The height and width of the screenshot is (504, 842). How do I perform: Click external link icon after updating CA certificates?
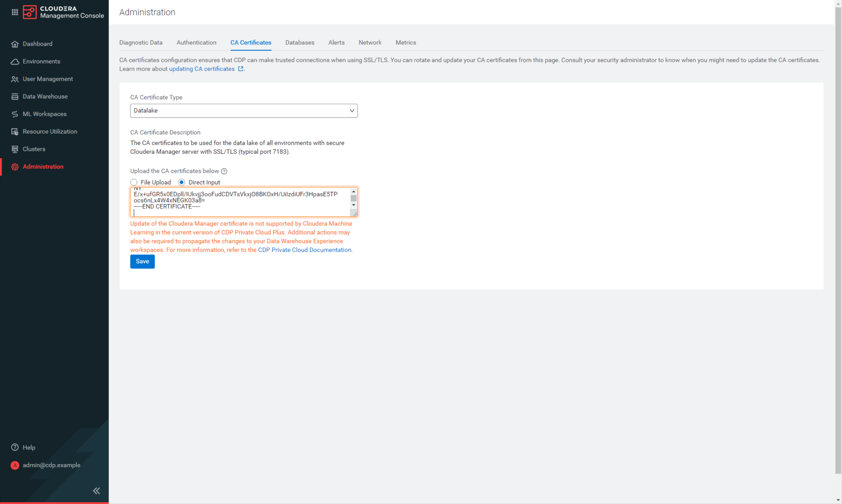241,69
